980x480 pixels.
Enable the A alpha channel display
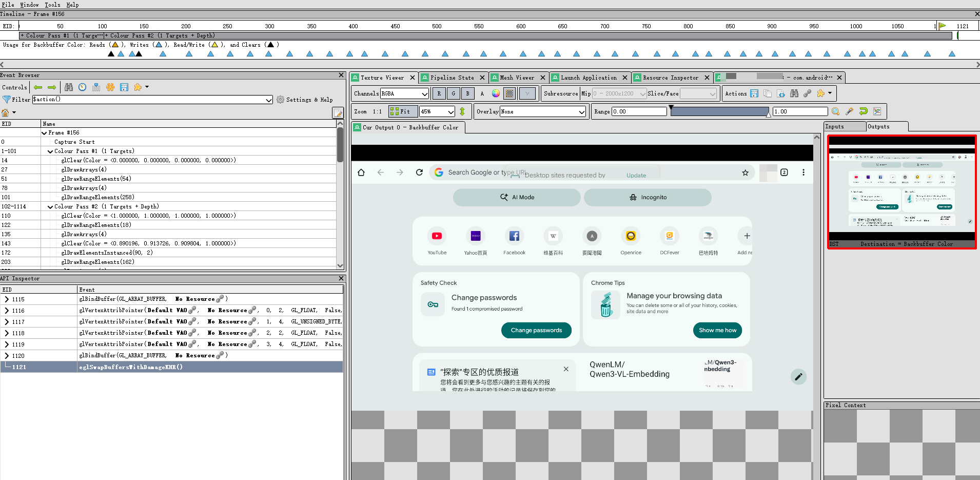click(x=481, y=93)
